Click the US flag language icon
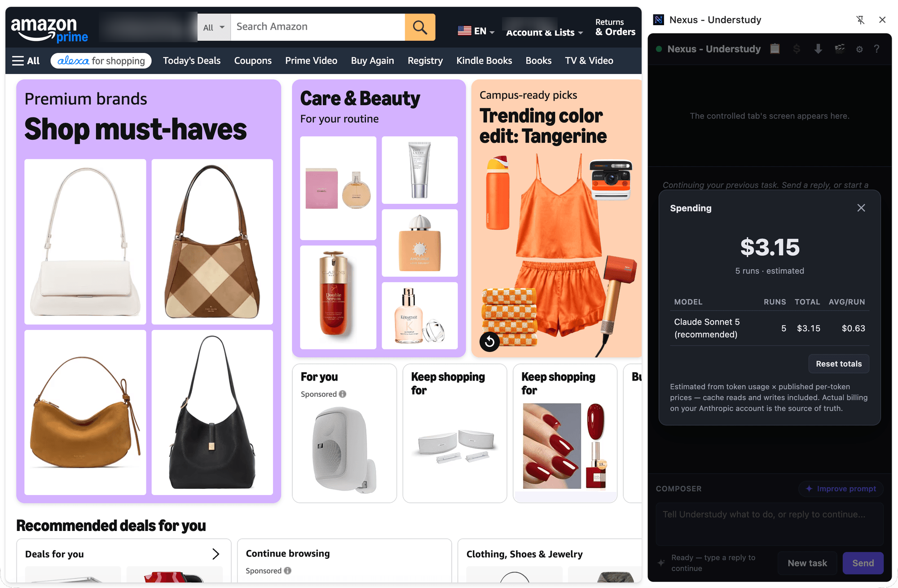The height and width of the screenshot is (588, 898). pos(464,31)
